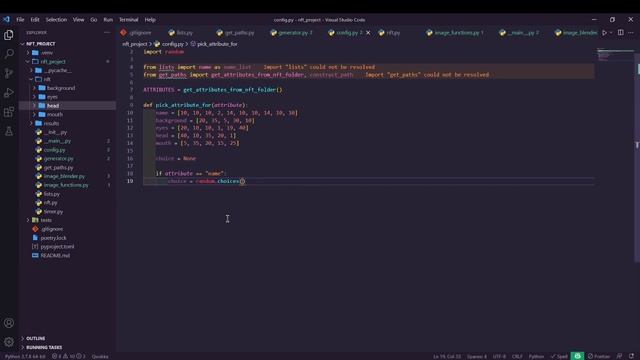Click the code minimap preview
This screenshot has height=360, width=640.
615,55
